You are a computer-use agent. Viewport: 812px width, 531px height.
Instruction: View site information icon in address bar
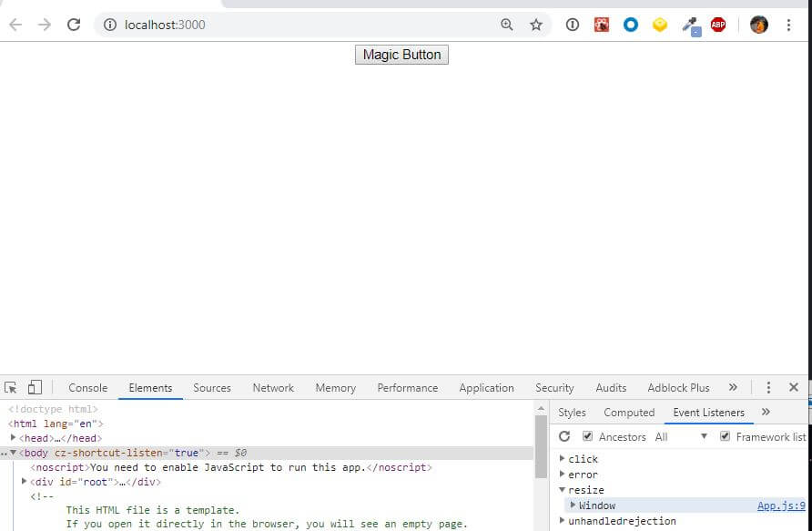click(110, 25)
